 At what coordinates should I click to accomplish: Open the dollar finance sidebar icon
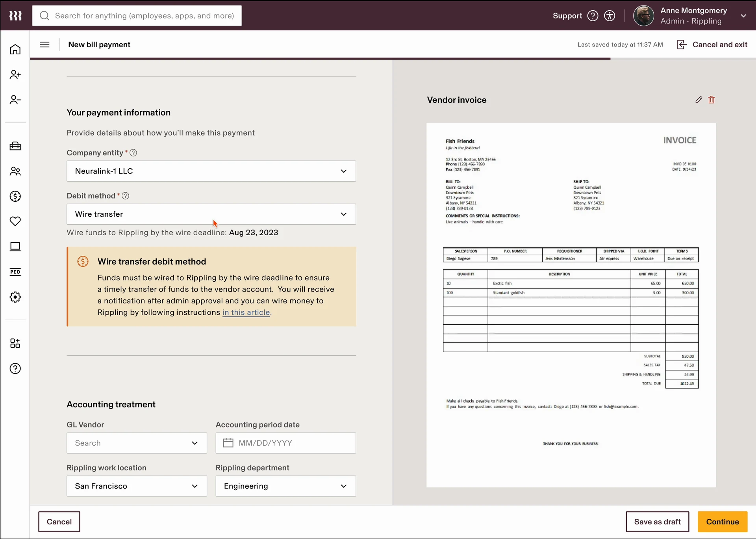click(15, 196)
